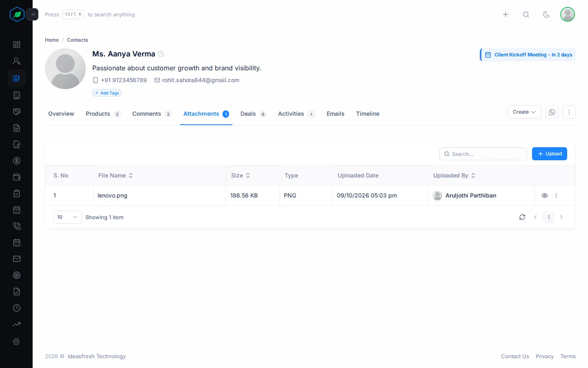Open the wallet icon in sidebar
This screenshot has width=588, height=368.
pyautogui.click(x=17, y=177)
